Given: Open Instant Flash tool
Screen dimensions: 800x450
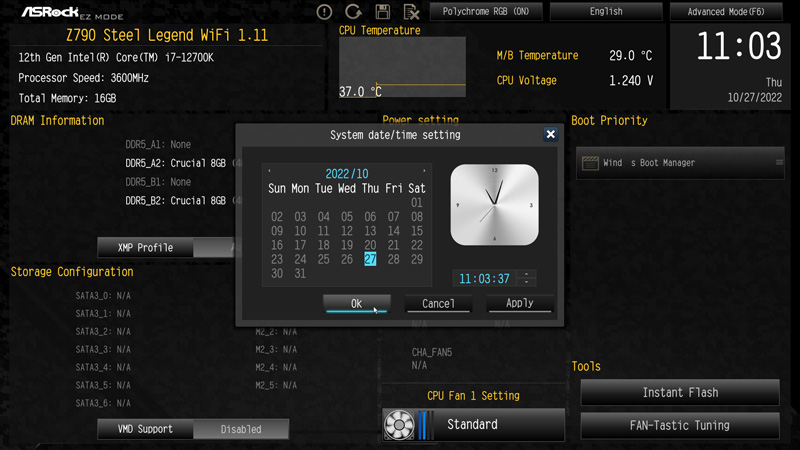Looking at the screenshot, I should point(680,392).
